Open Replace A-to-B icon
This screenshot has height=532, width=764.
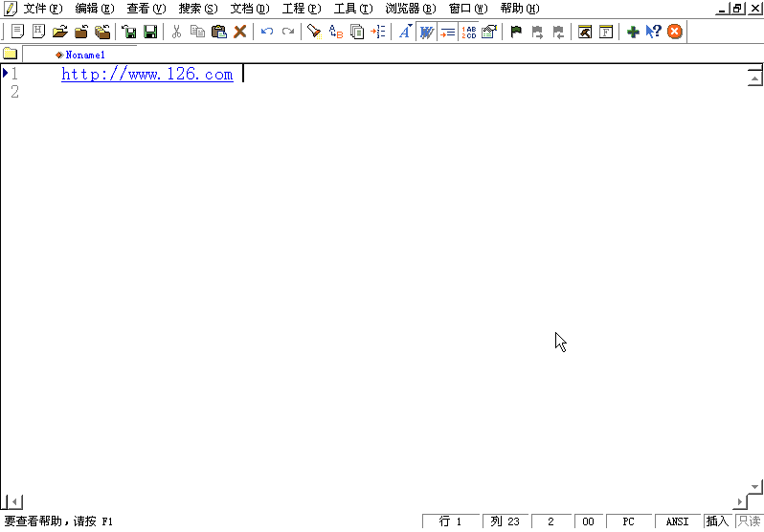pos(336,32)
